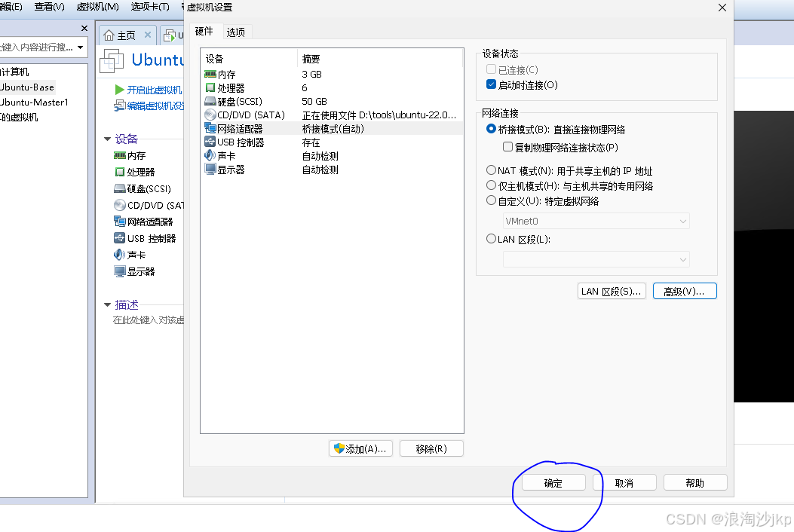Click the home icon on the 主页 tab
The image size is (794, 532).
click(x=109, y=35)
